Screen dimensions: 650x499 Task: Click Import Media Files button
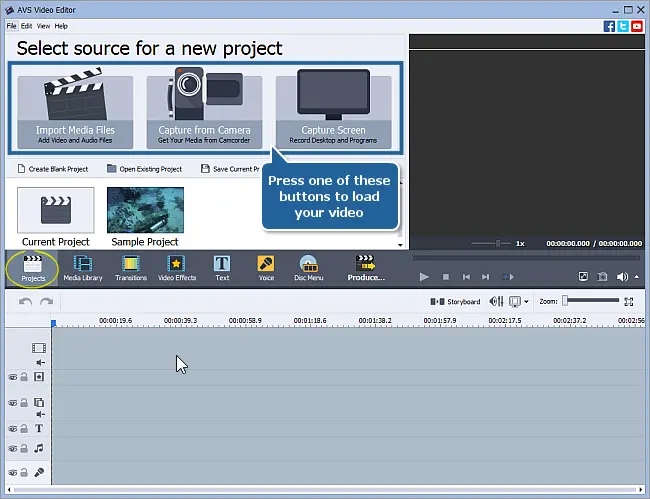coord(75,111)
